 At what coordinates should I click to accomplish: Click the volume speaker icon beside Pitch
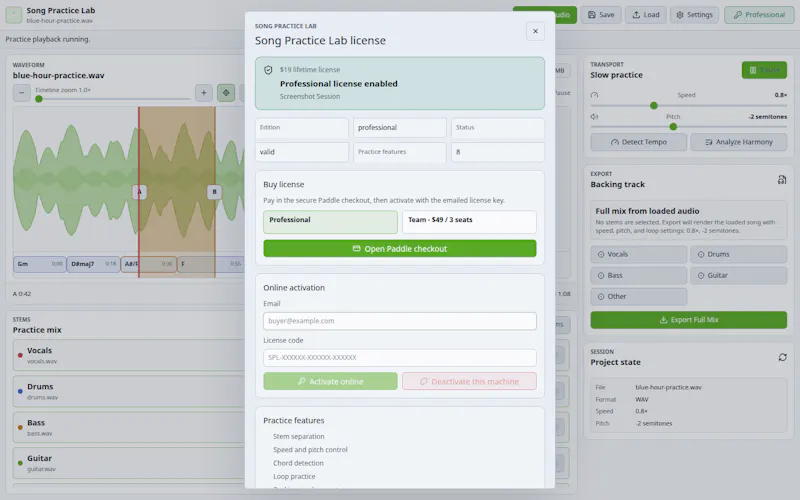point(594,117)
